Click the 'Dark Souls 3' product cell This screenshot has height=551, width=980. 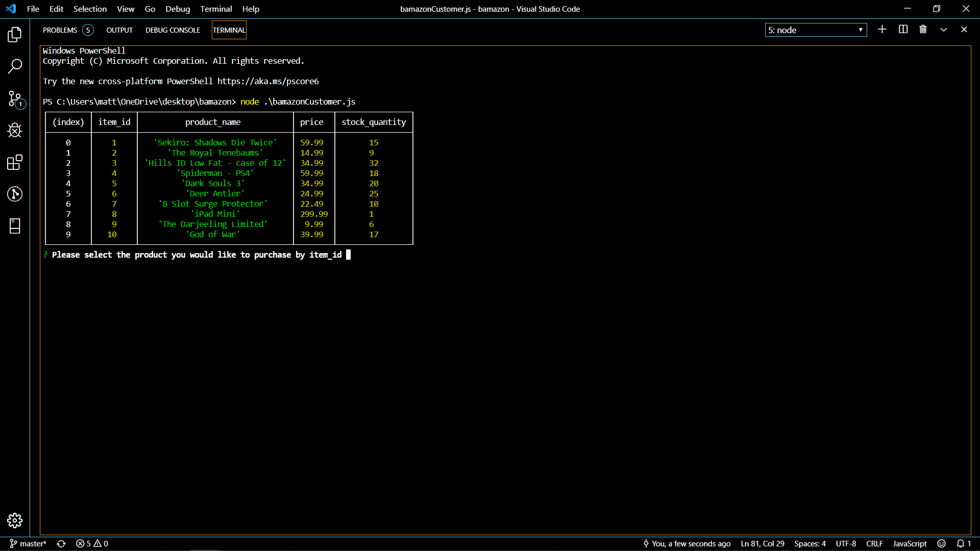click(213, 183)
